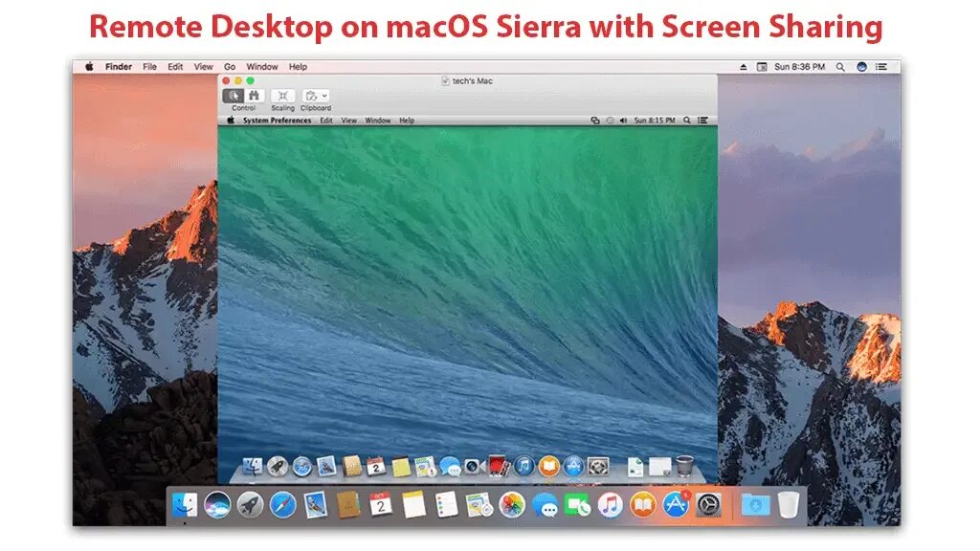Viewport: 980px width, 551px height.
Task: Open the Downloads folder in local dock
Action: pos(755,505)
